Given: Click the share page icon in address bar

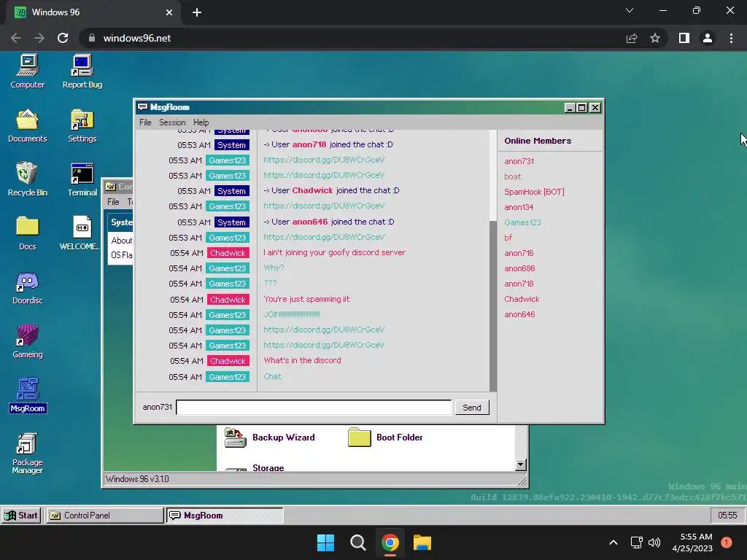Looking at the screenshot, I should tap(632, 38).
